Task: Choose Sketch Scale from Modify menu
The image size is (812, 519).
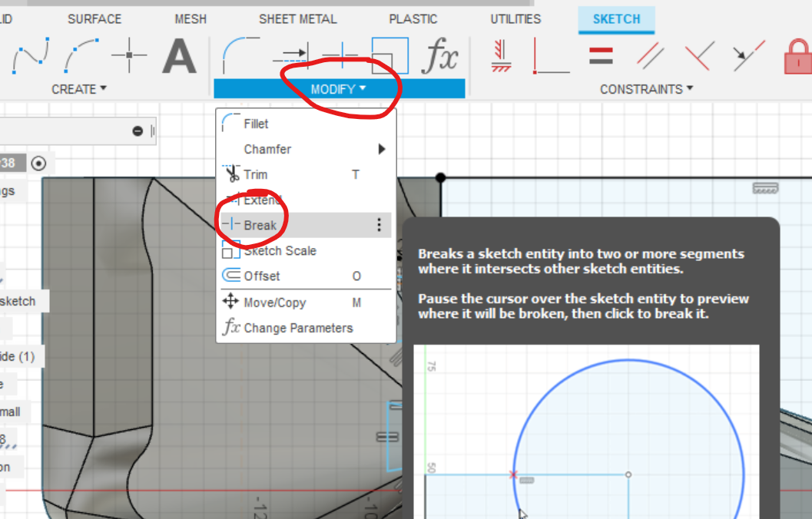Action: [306, 250]
